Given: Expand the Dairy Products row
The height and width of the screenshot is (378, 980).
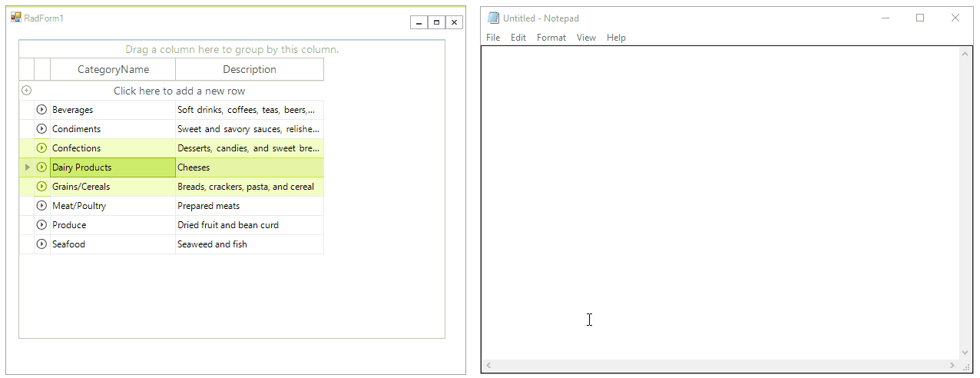Looking at the screenshot, I should 42,167.
